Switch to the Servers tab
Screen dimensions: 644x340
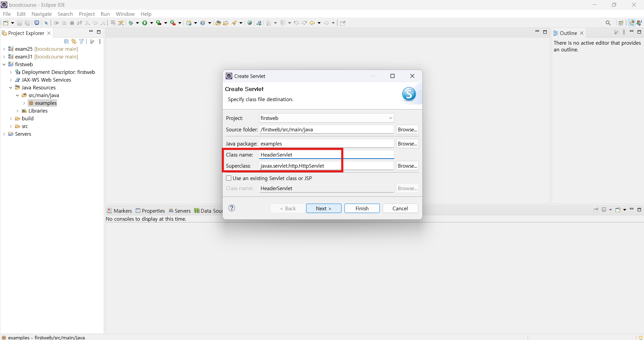click(180, 211)
